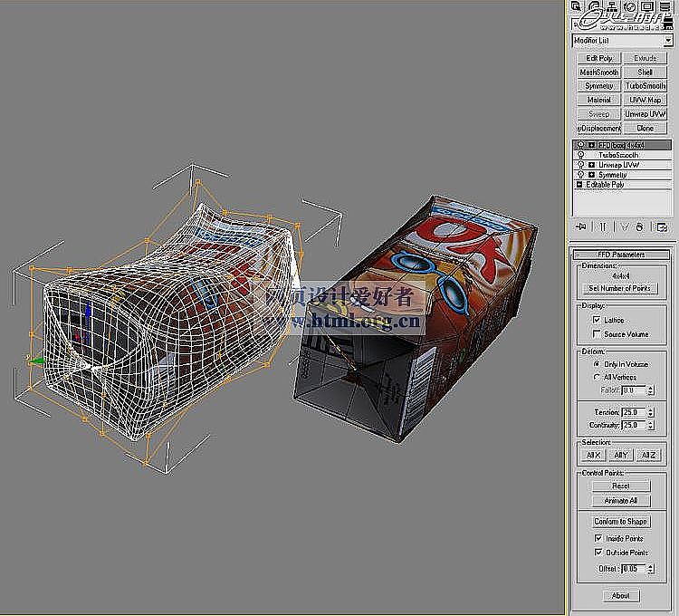Select Only In Volume radio option
Image resolution: width=679 pixels, height=616 pixels.
click(x=597, y=364)
